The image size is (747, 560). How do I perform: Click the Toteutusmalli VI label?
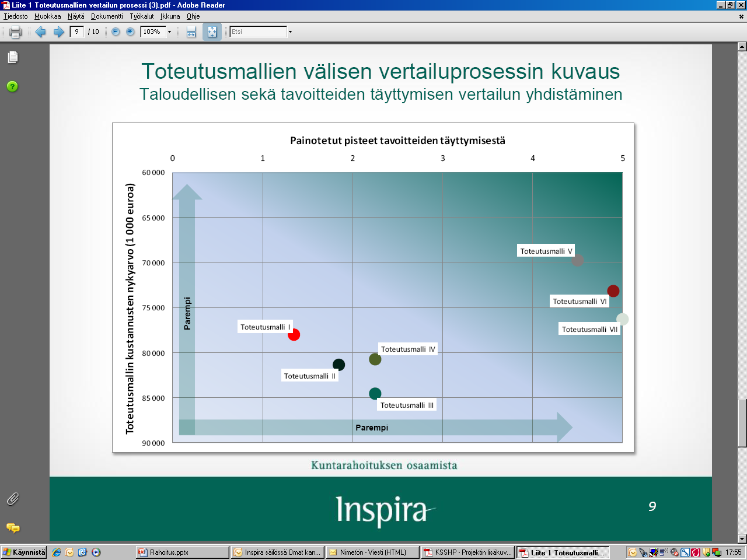click(580, 302)
